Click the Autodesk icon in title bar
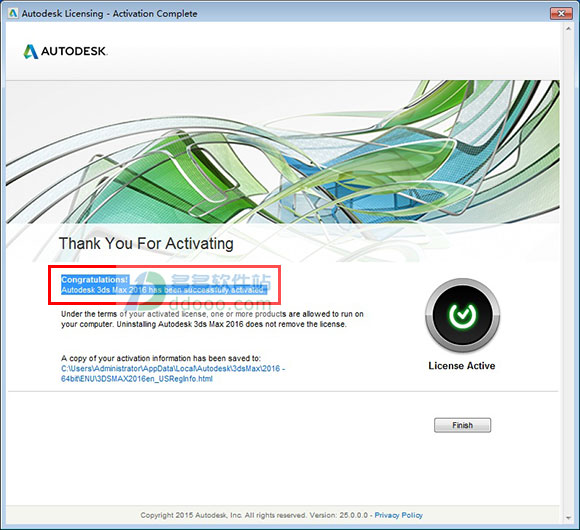 click(13, 13)
